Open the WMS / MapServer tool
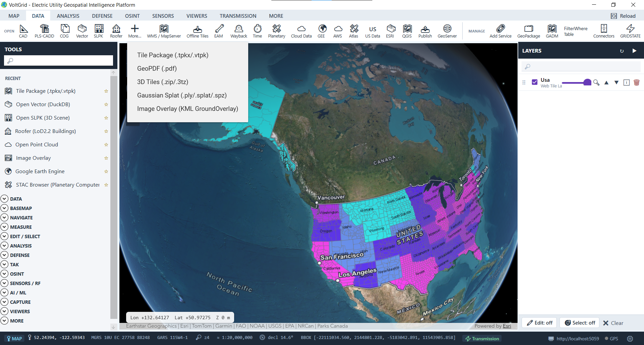 (164, 31)
